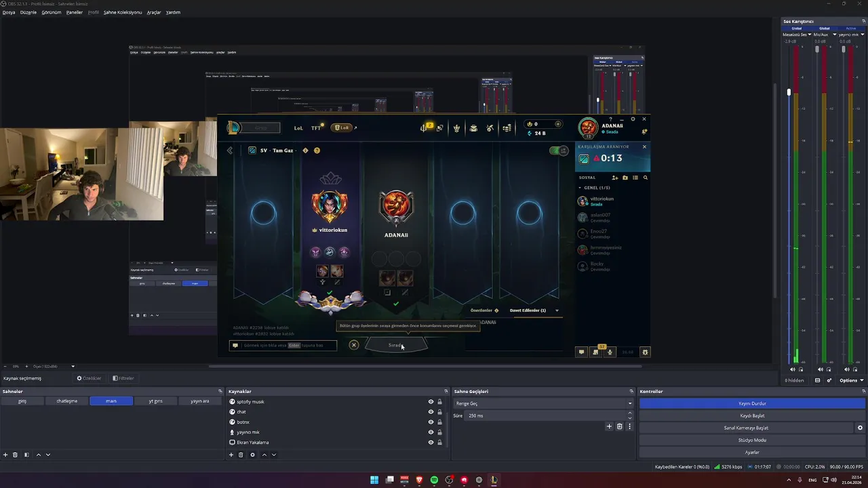Open virtual camera settings gear icon

[860, 428]
